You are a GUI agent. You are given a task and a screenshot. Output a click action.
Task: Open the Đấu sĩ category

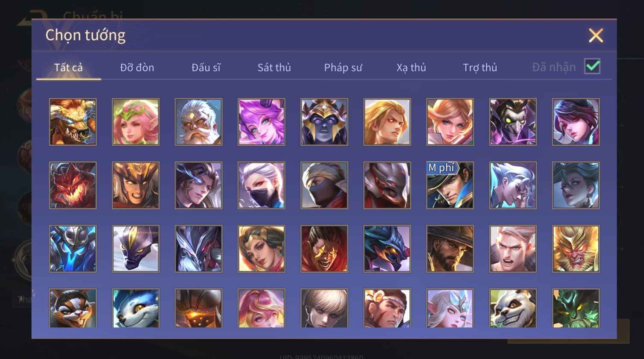(x=206, y=68)
